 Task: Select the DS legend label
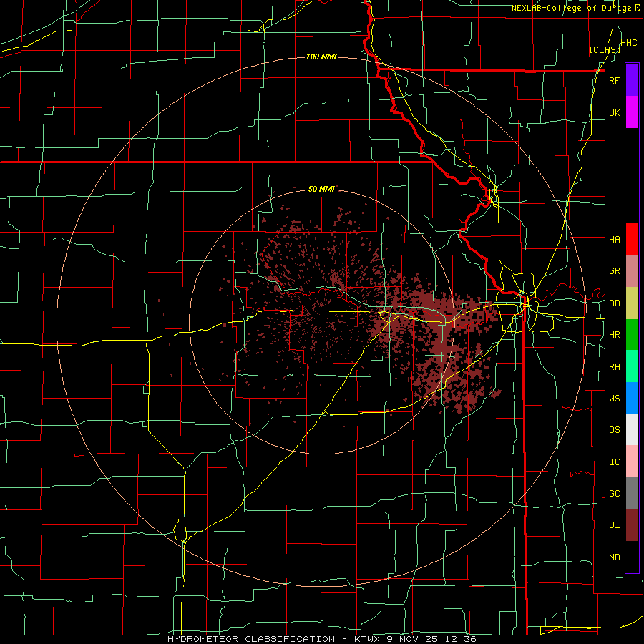pos(614,430)
